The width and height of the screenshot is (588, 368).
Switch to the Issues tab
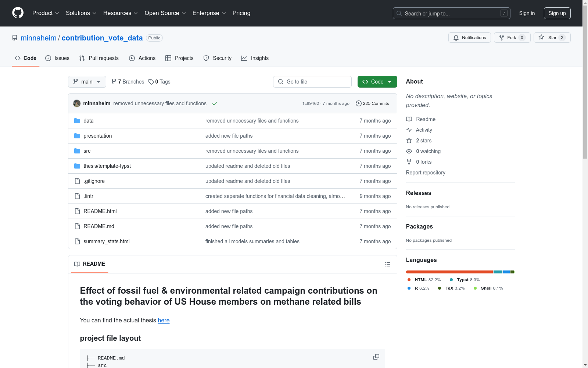tap(57, 58)
